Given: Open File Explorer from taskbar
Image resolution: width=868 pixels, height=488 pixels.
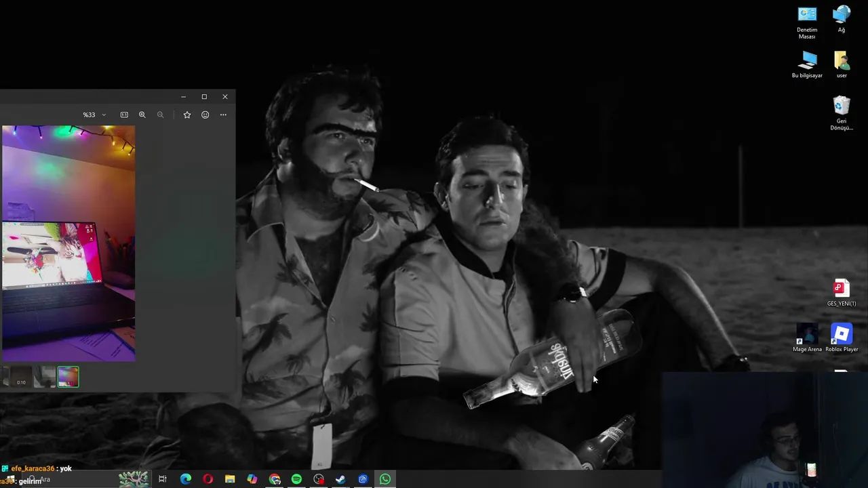Looking at the screenshot, I should coord(230,479).
